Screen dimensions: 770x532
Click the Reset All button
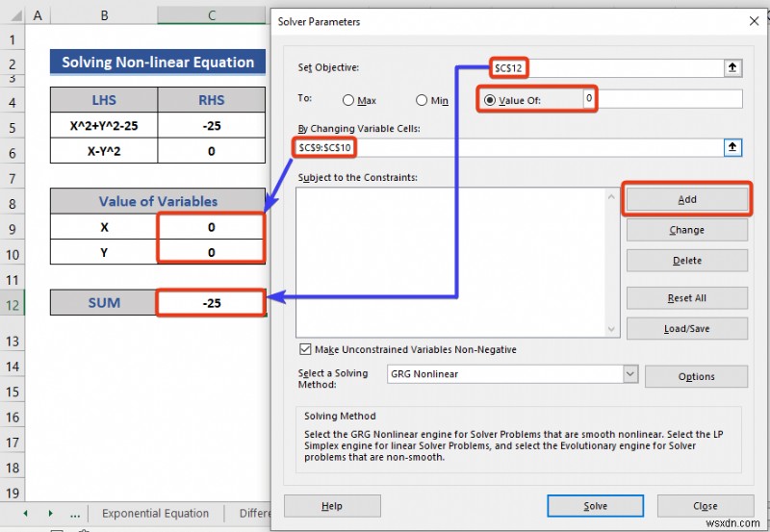coord(687,298)
